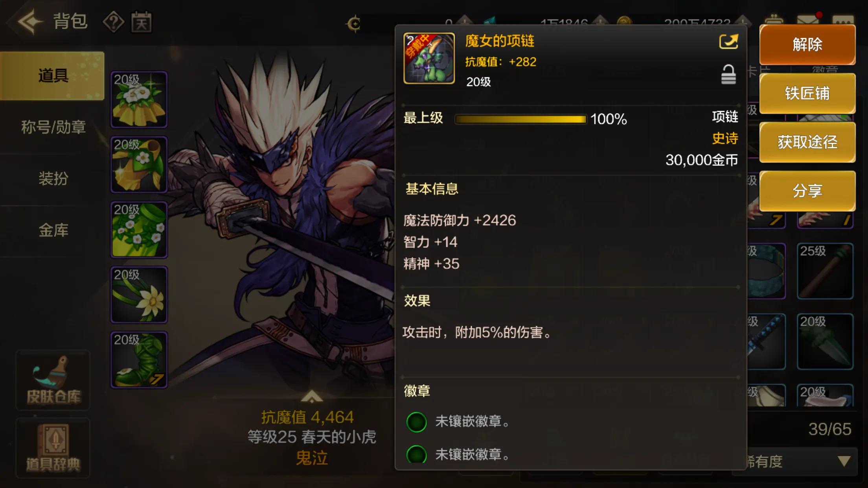868x488 pixels.
Task: Expand the 稀有度 sort dropdown
Action: [801, 461]
